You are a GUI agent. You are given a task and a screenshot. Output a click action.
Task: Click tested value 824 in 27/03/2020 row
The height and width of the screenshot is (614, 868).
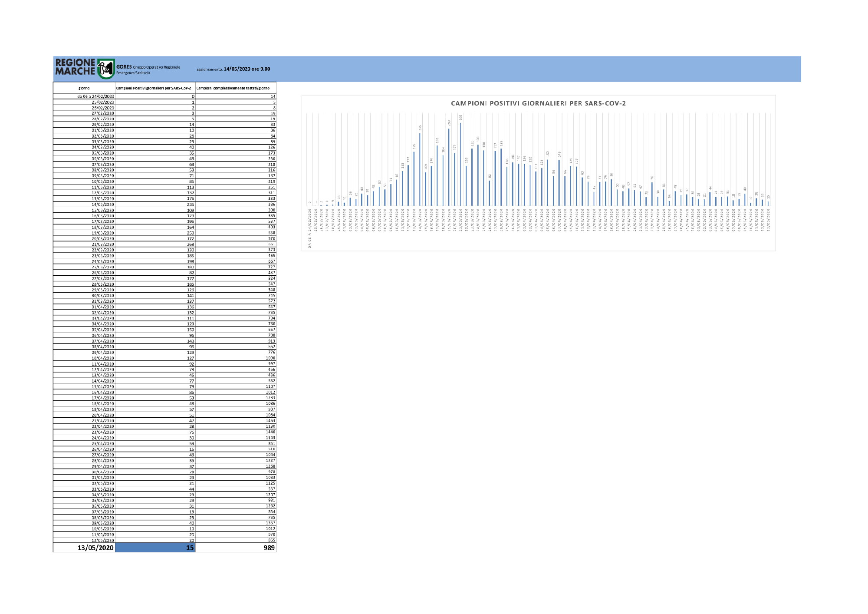[272, 278]
